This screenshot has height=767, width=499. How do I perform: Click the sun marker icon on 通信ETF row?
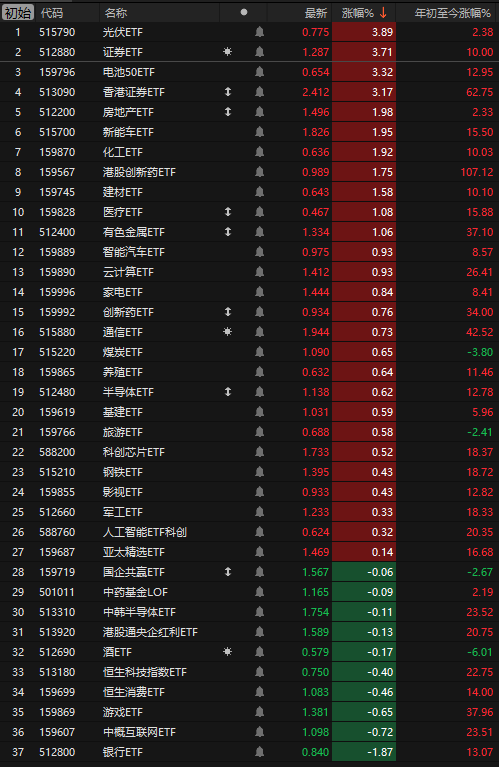click(x=227, y=332)
